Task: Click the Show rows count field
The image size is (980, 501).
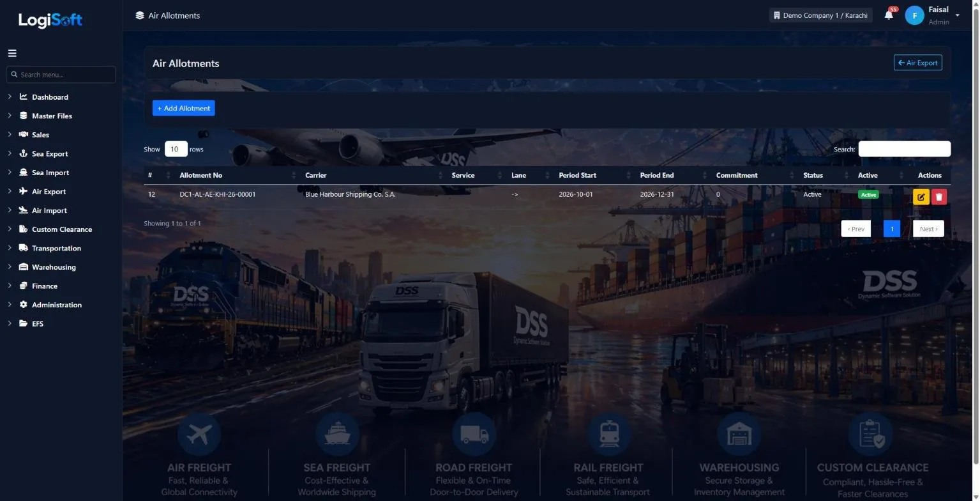Action: pyautogui.click(x=176, y=149)
